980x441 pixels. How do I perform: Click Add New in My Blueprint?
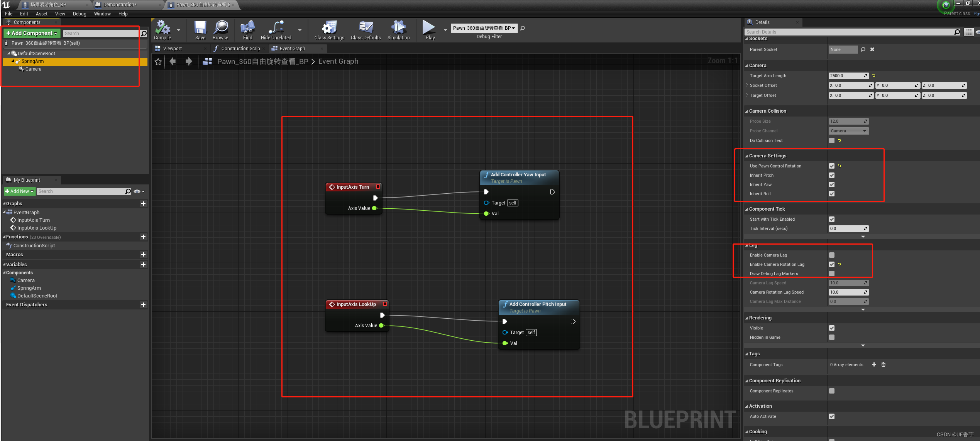coord(19,191)
